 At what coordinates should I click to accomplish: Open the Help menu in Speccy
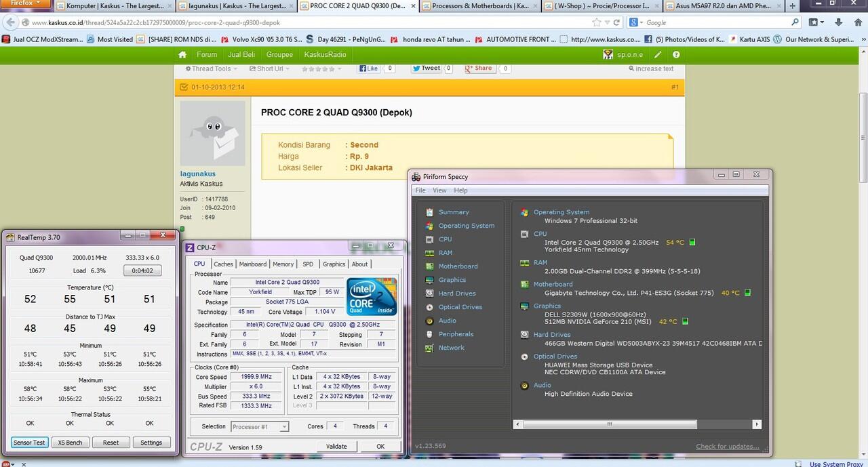(460, 190)
